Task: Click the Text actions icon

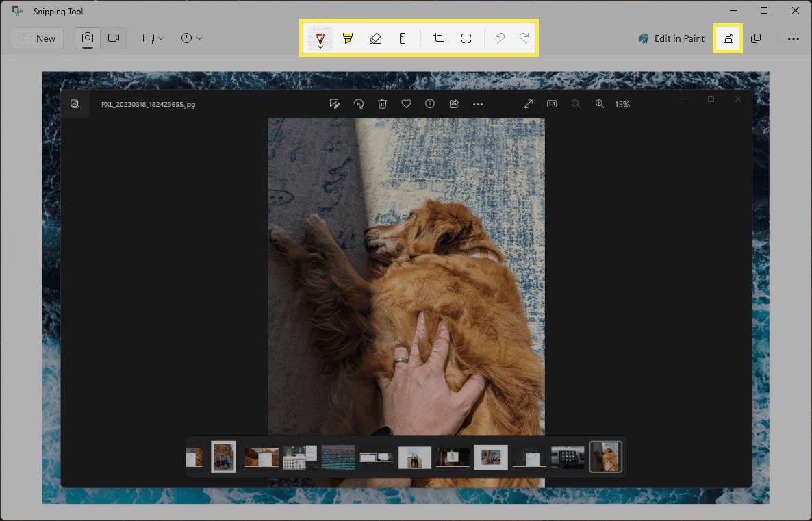Action: click(x=466, y=38)
